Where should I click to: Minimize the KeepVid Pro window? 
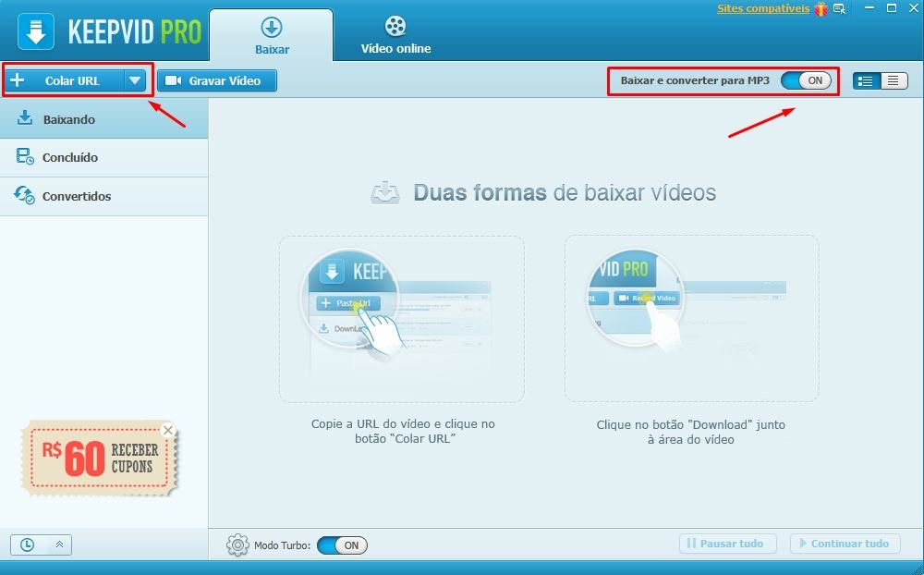[x=869, y=8]
